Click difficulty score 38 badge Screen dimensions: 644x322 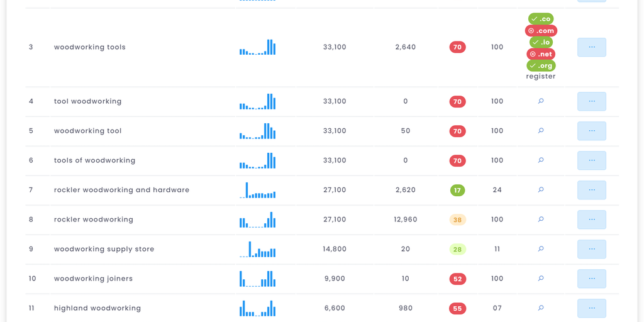(x=458, y=219)
